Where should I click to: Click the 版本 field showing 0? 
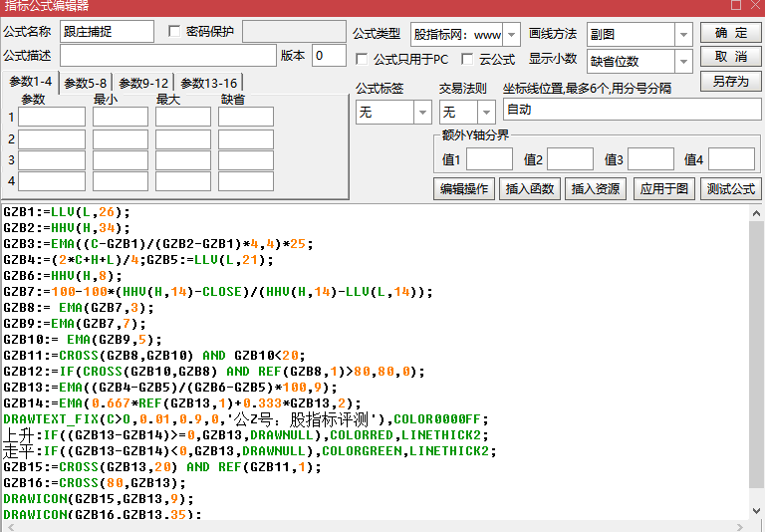tap(329, 56)
